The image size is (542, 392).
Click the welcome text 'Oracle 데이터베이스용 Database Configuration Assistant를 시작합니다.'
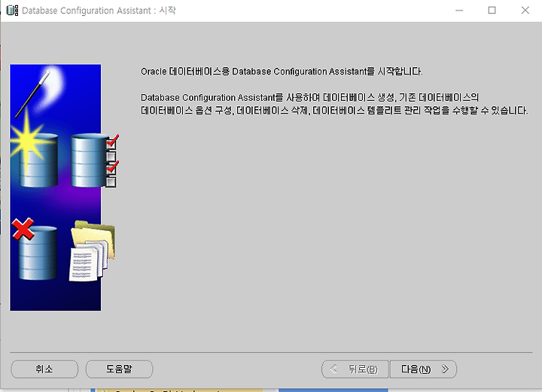tap(282, 71)
